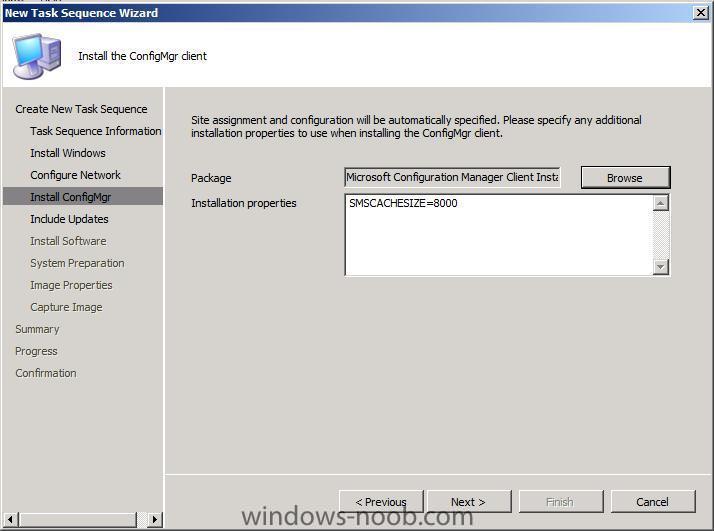
Task: Go back with the Previous button
Action: [x=381, y=502]
